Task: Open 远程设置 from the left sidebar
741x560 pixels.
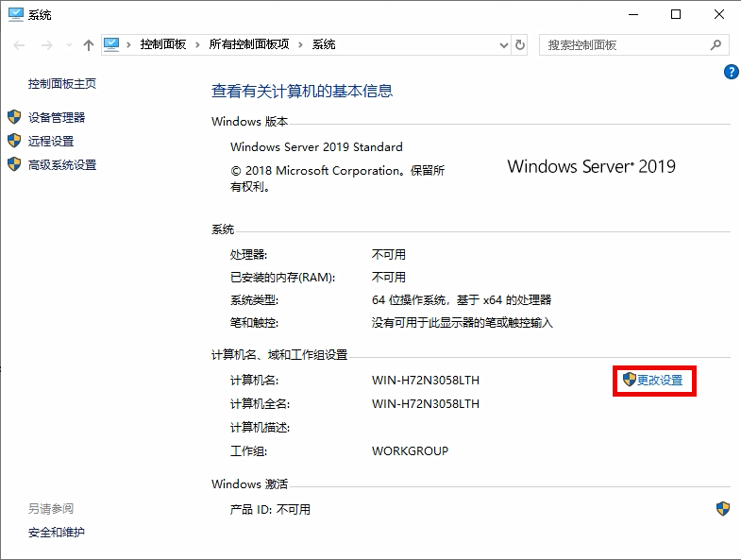Action: 51,141
